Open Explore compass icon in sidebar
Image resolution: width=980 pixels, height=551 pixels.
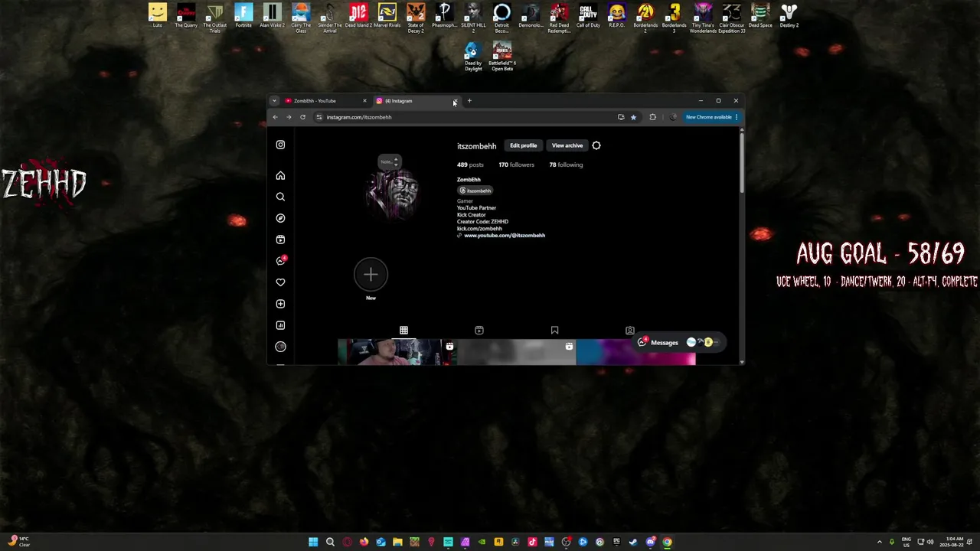coord(280,218)
